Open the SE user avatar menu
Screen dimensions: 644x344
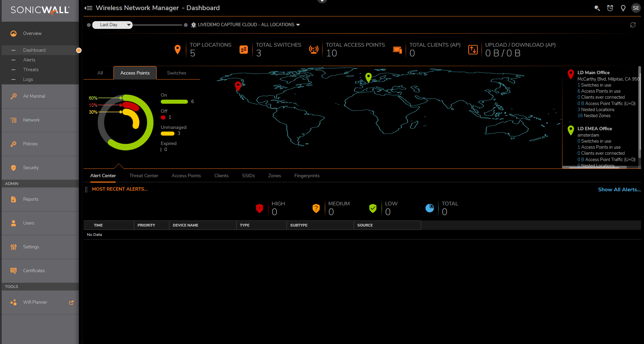(x=636, y=8)
